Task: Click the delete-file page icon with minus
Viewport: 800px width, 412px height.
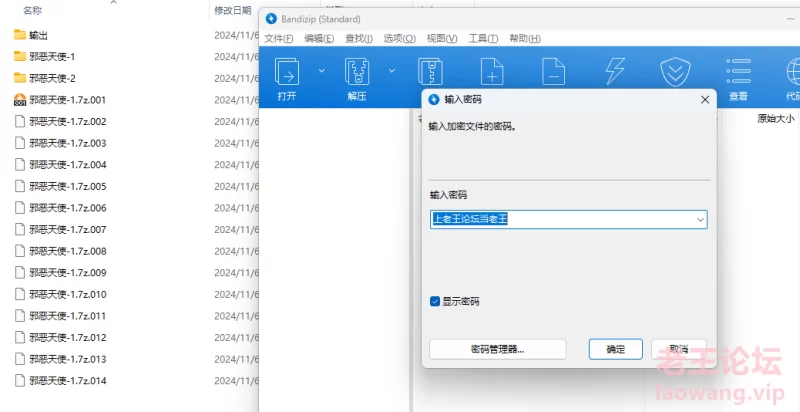Action: pyautogui.click(x=554, y=71)
